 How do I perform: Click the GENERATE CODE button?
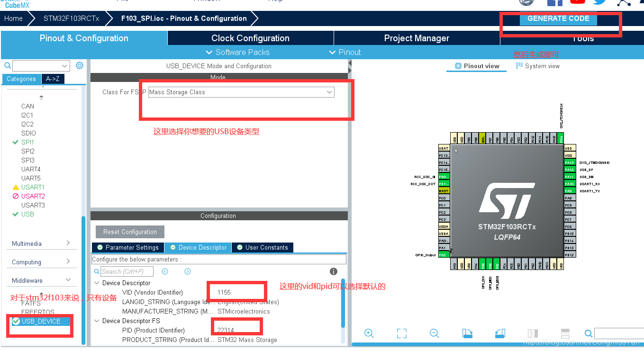tap(558, 18)
